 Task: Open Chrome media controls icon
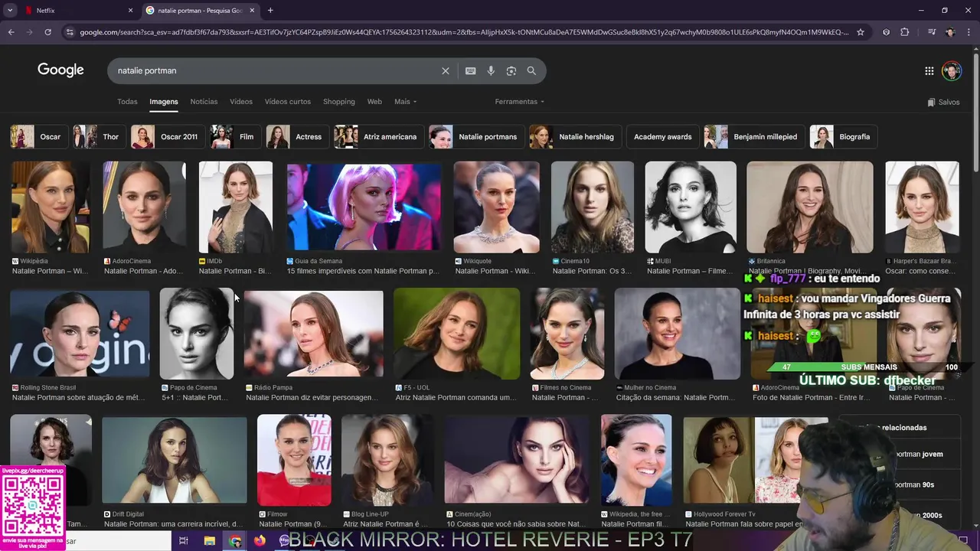coord(931,32)
